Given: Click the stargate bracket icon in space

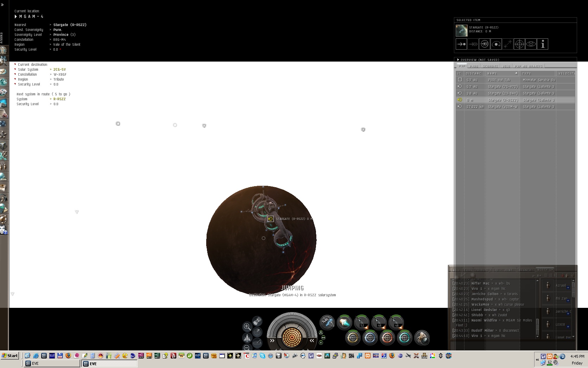Looking at the screenshot, I should pos(270,219).
